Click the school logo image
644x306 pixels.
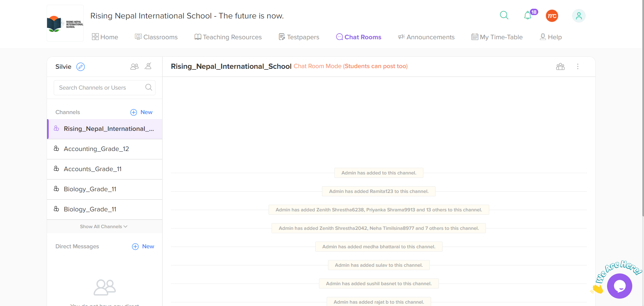65,23
